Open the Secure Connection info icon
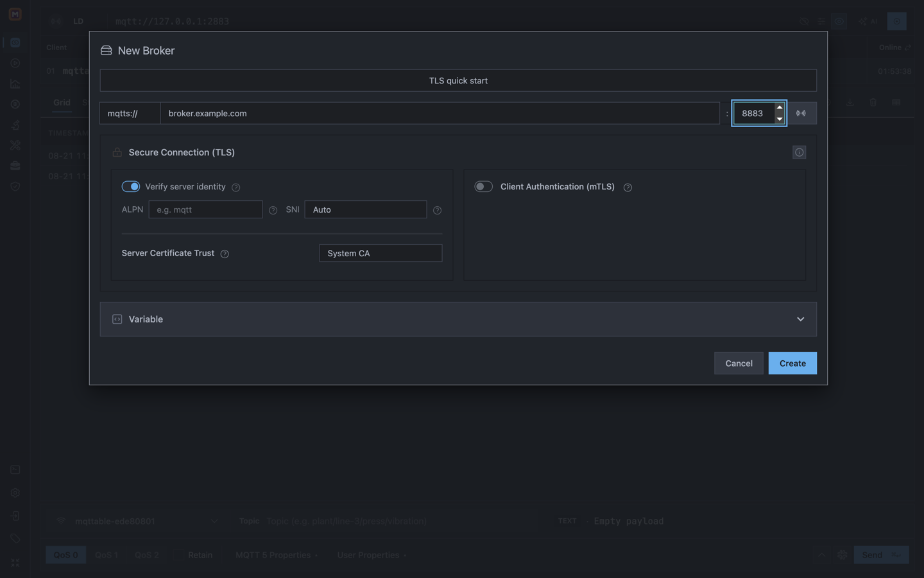Screen dimensions: 924x578 [799, 152]
